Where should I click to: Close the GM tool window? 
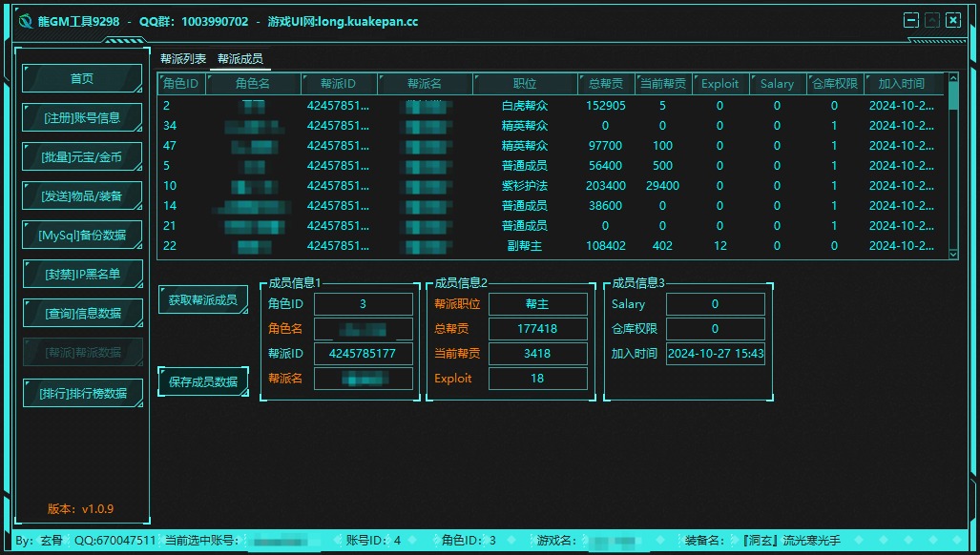point(952,20)
